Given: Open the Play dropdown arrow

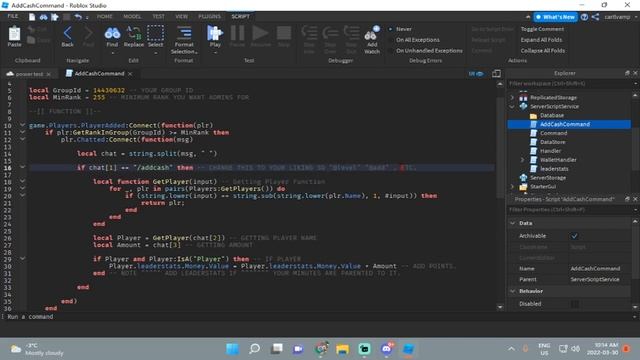Looking at the screenshot, I should [215, 53].
